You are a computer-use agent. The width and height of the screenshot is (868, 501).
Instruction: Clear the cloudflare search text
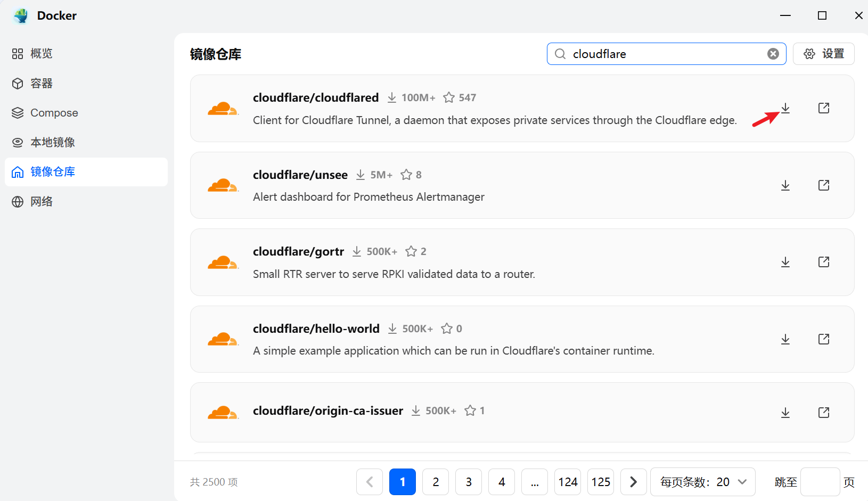(x=773, y=54)
